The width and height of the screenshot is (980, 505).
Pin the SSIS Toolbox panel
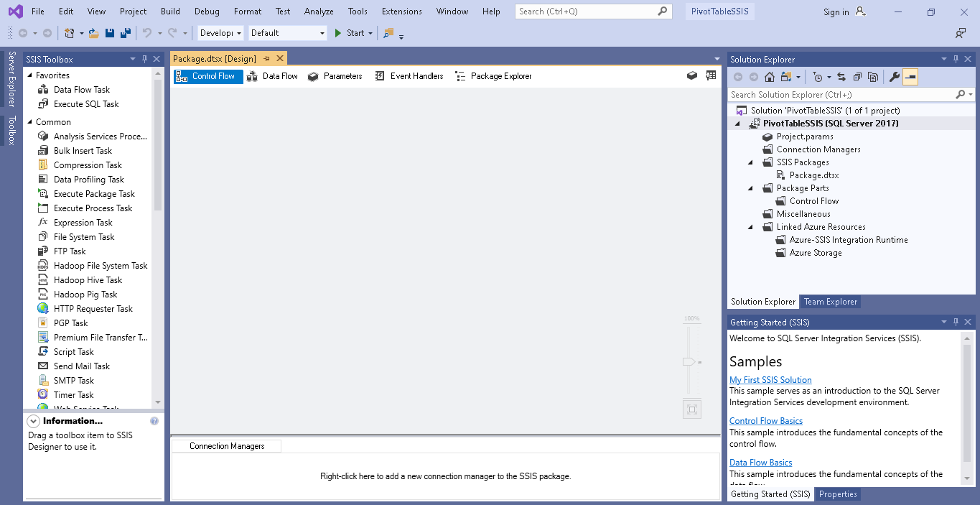tap(144, 59)
